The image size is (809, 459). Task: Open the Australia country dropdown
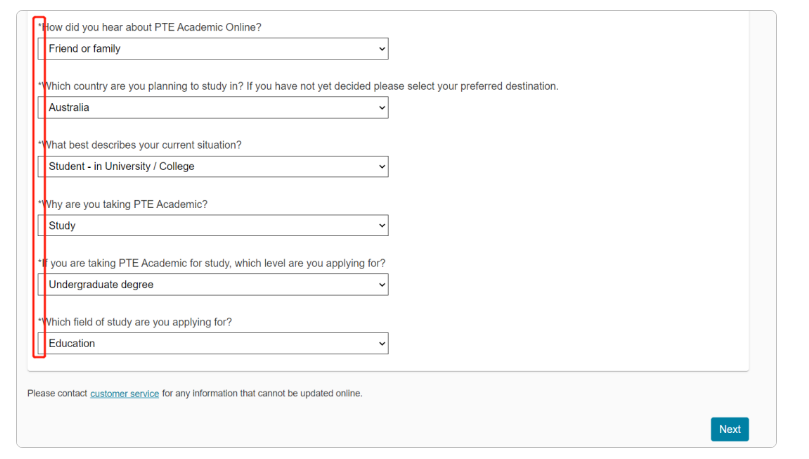[213, 107]
